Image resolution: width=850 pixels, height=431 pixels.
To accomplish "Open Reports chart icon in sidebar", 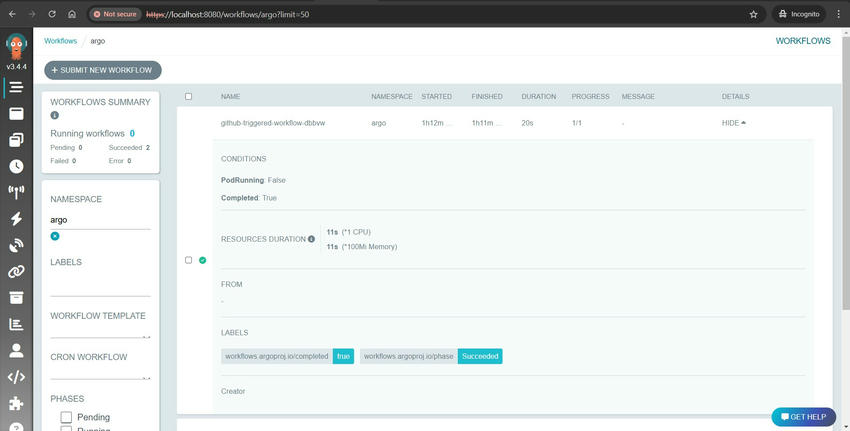I will point(16,324).
